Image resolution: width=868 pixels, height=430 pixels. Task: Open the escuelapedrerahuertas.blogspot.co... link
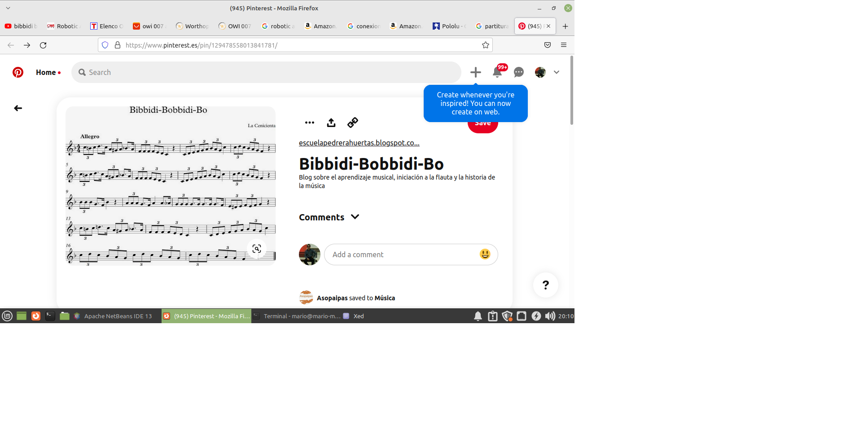point(359,143)
